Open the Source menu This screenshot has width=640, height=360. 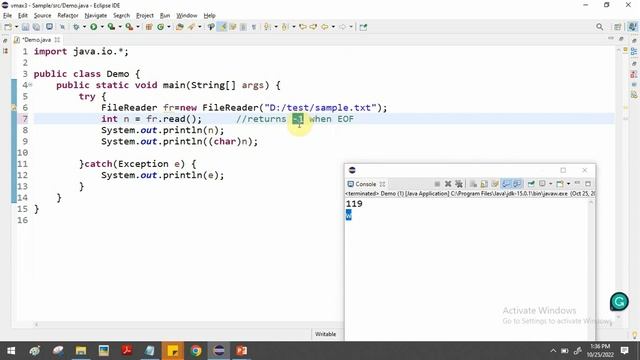(42, 16)
